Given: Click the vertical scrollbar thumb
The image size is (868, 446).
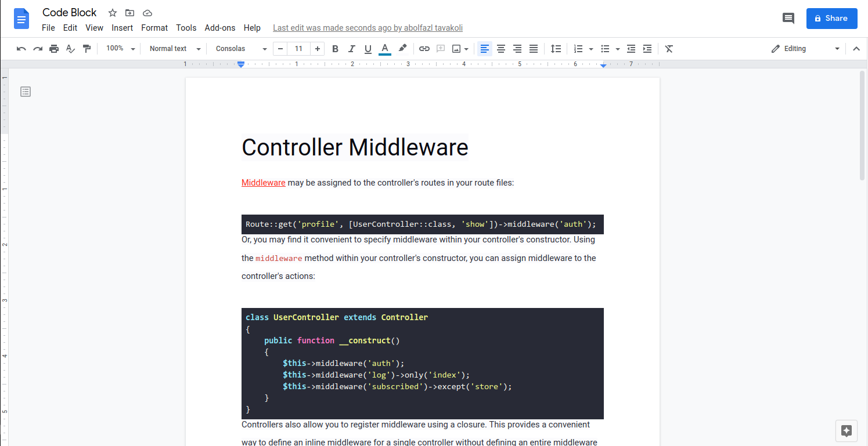Looking at the screenshot, I should click(x=862, y=125).
